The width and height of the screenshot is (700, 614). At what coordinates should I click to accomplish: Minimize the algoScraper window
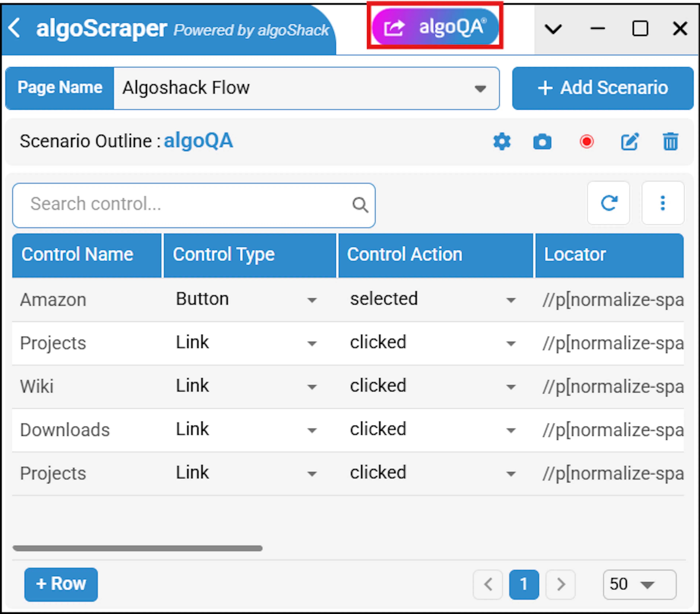598,29
